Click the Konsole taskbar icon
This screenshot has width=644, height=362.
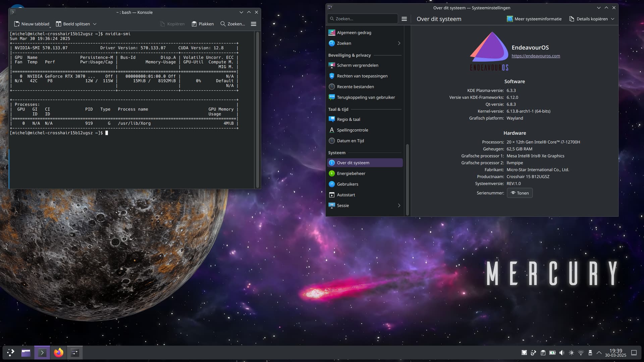coord(42,352)
